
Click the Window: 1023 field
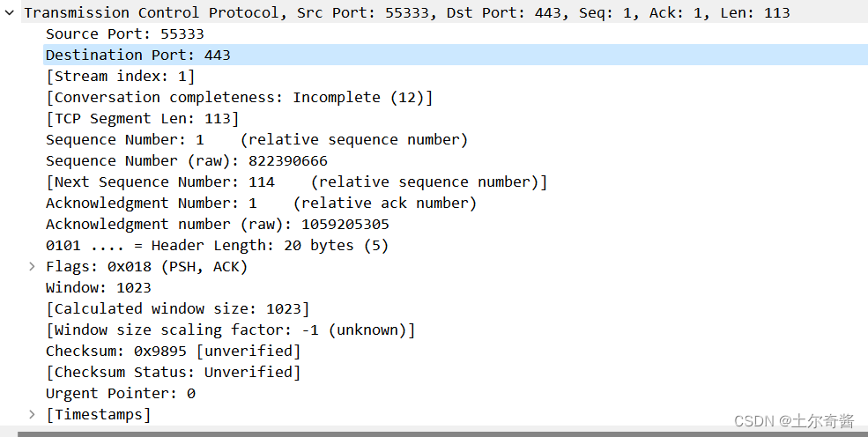click(x=98, y=287)
